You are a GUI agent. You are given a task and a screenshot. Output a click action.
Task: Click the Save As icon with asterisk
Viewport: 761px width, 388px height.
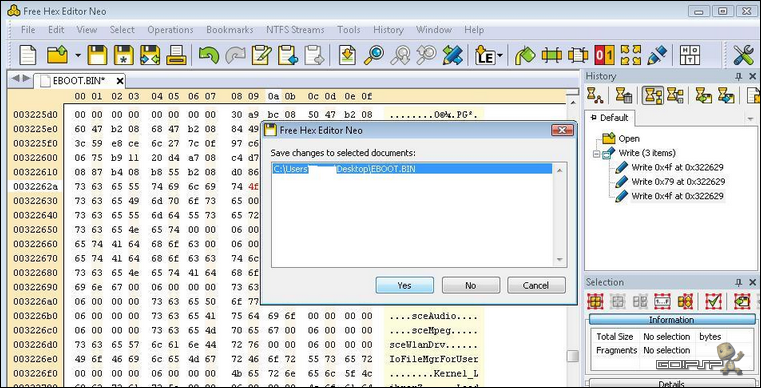click(123, 55)
